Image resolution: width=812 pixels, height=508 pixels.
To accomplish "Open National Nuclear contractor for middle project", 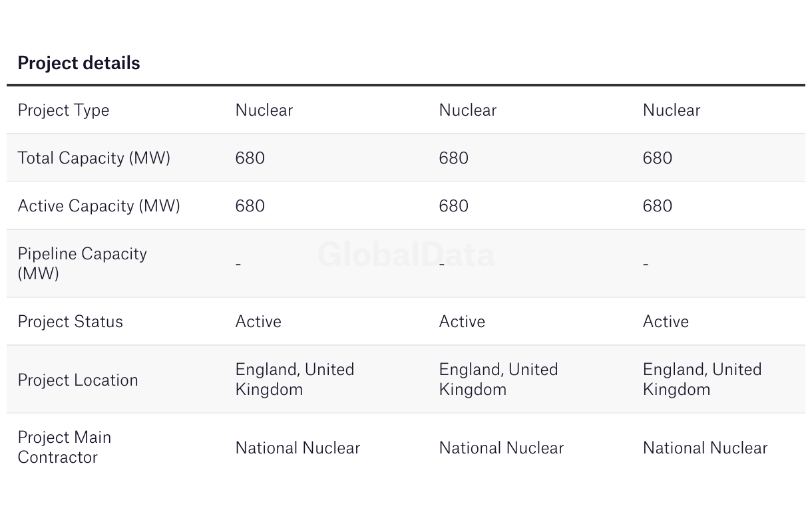I will pyautogui.click(x=501, y=448).
